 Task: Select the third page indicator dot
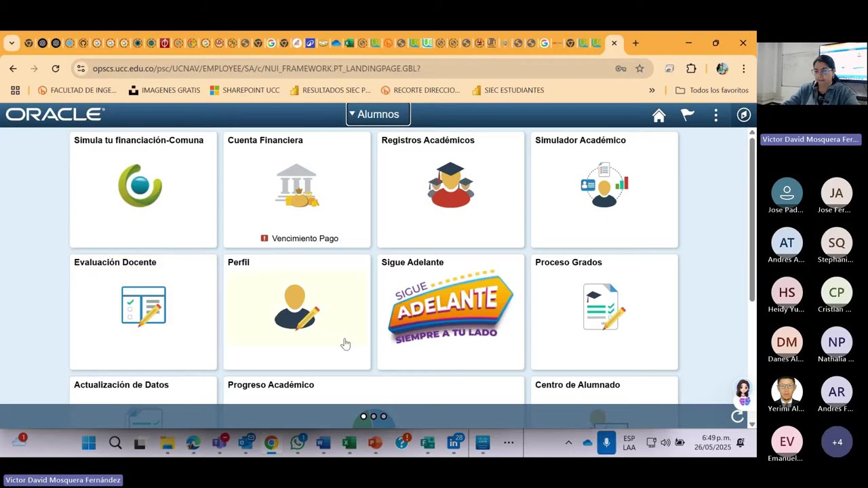[383, 416]
